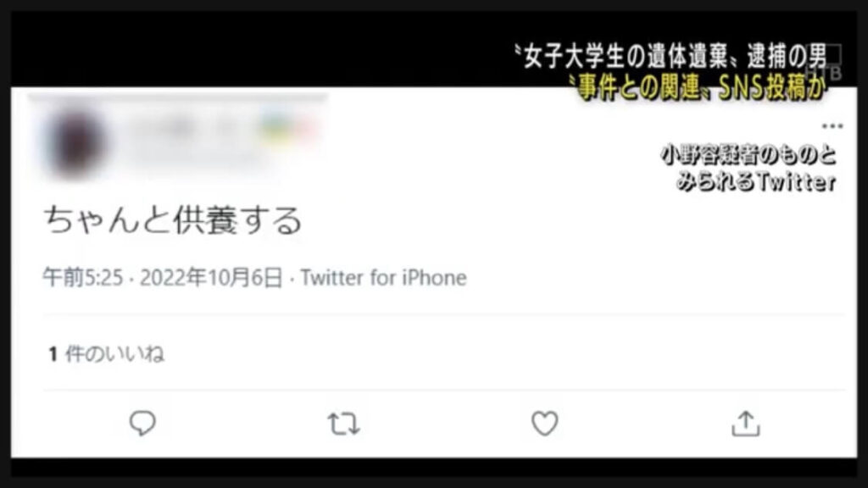Like the tweet with the heart icon

(545, 424)
